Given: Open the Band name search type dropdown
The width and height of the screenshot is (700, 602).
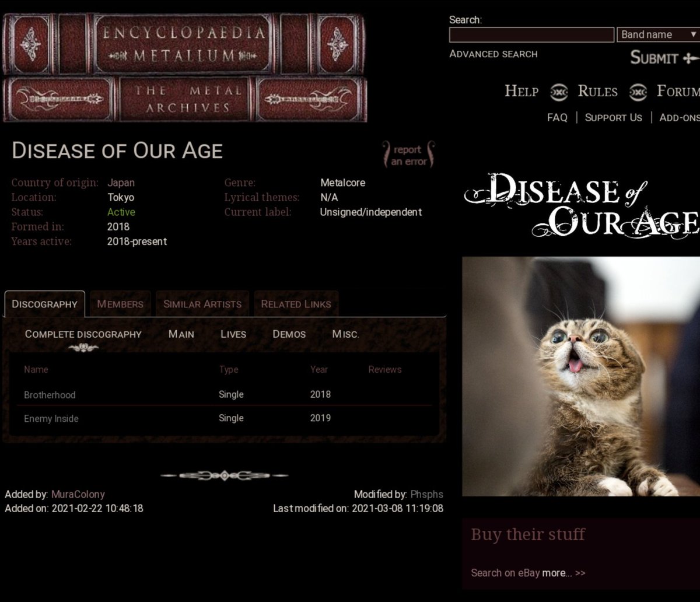Looking at the screenshot, I should (x=658, y=34).
